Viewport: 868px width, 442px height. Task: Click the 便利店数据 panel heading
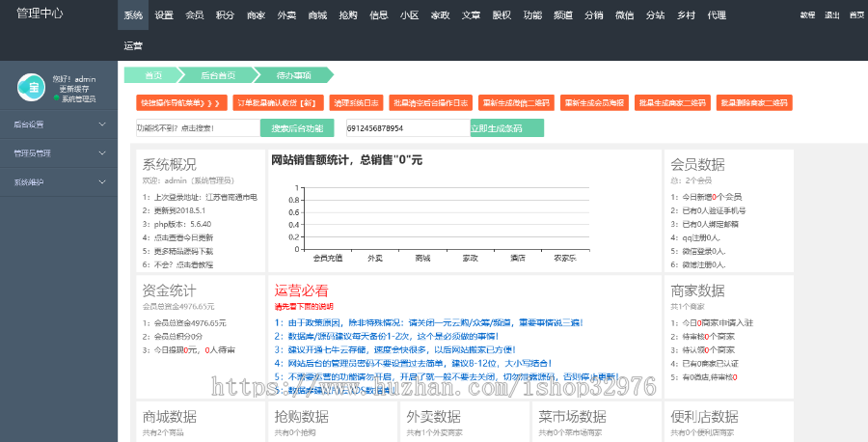coord(704,417)
